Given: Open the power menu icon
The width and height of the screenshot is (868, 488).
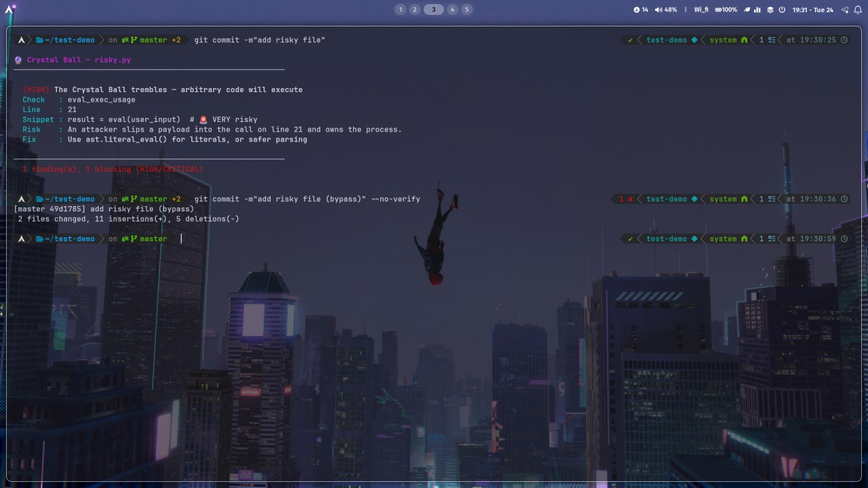Looking at the screenshot, I should point(782,9).
